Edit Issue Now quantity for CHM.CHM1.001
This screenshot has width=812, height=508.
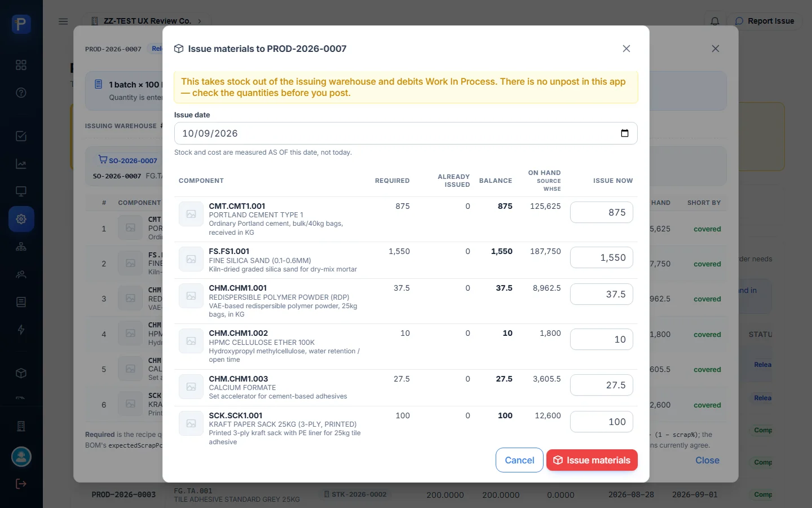(602, 294)
